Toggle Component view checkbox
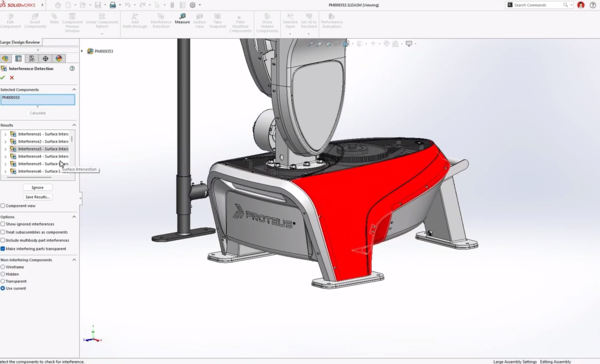Image resolution: width=600 pixels, height=364 pixels. coord(3,206)
